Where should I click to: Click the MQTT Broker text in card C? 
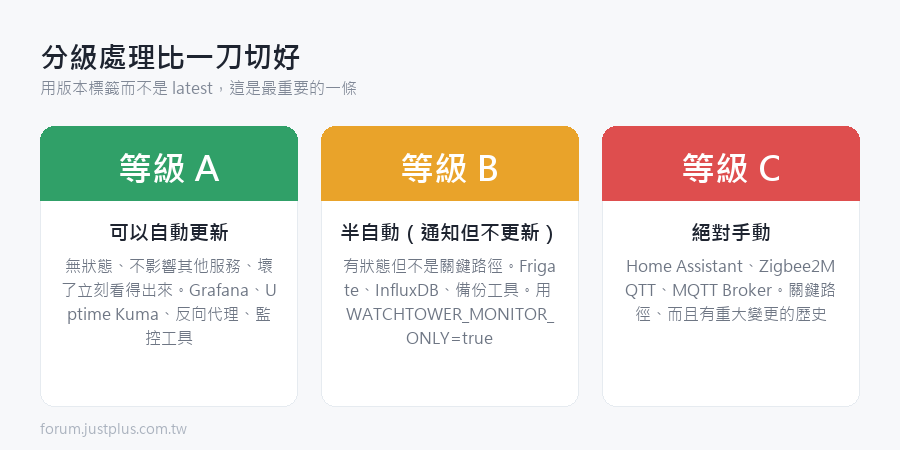click(722, 290)
